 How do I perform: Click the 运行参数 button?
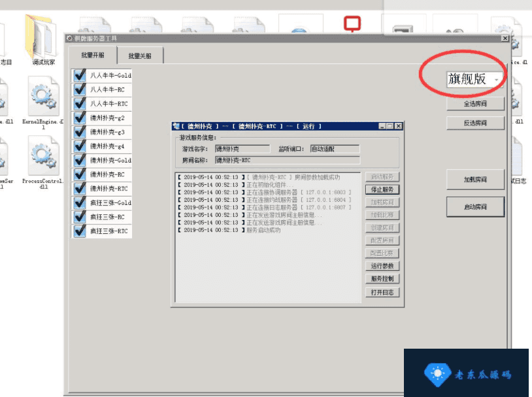tap(382, 266)
